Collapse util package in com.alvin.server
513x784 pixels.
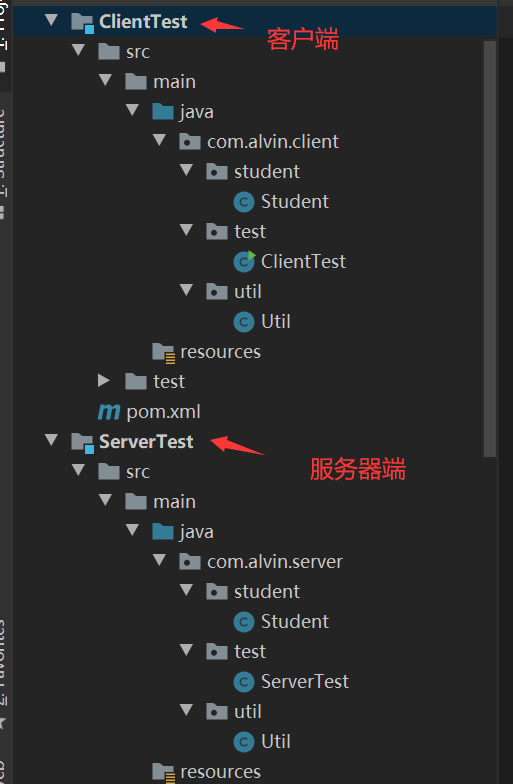click(186, 710)
